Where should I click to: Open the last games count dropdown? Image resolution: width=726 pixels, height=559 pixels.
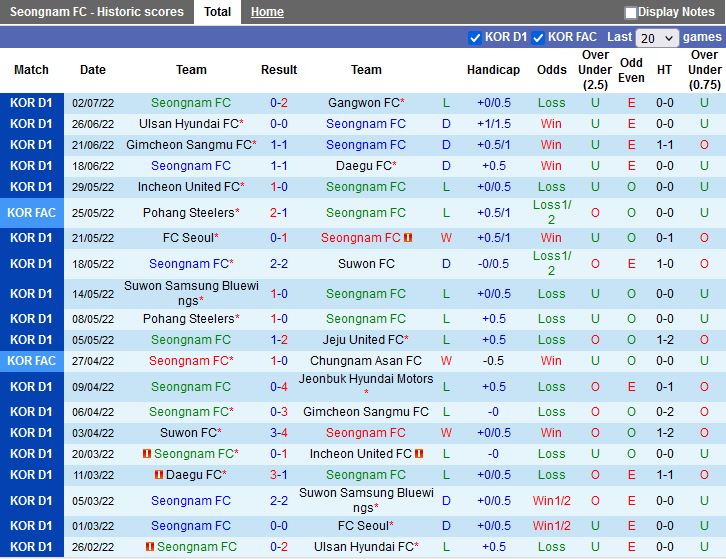click(656, 38)
